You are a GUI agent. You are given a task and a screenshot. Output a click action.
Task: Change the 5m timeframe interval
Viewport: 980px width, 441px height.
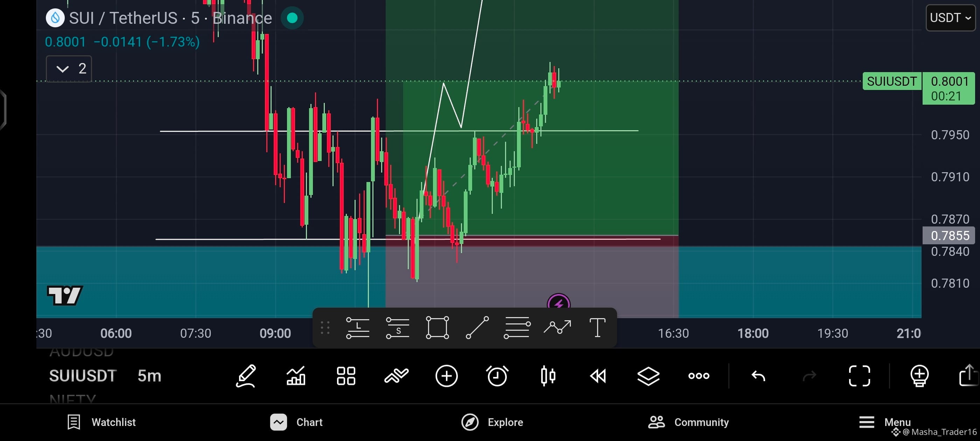tap(149, 376)
